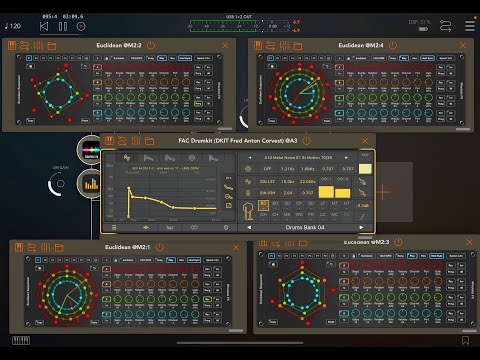Toggle bypass power button of FAC Drumkit
The height and width of the screenshot is (360, 480).
306,141
